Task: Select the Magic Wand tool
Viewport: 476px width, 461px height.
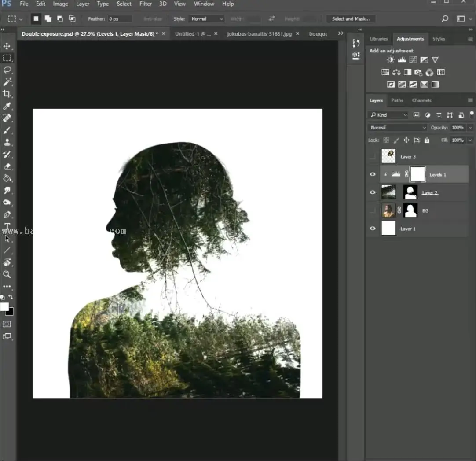Action: (7, 82)
